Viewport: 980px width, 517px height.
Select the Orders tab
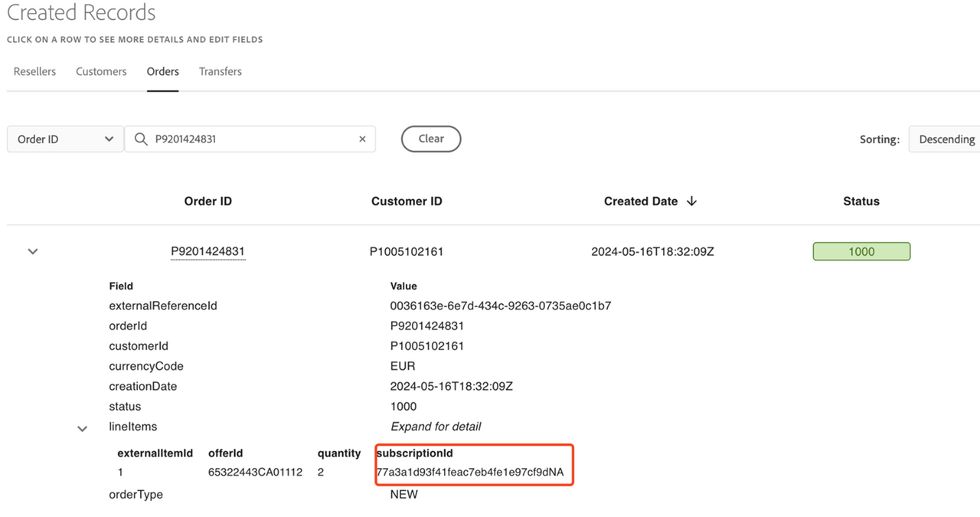[x=162, y=71]
